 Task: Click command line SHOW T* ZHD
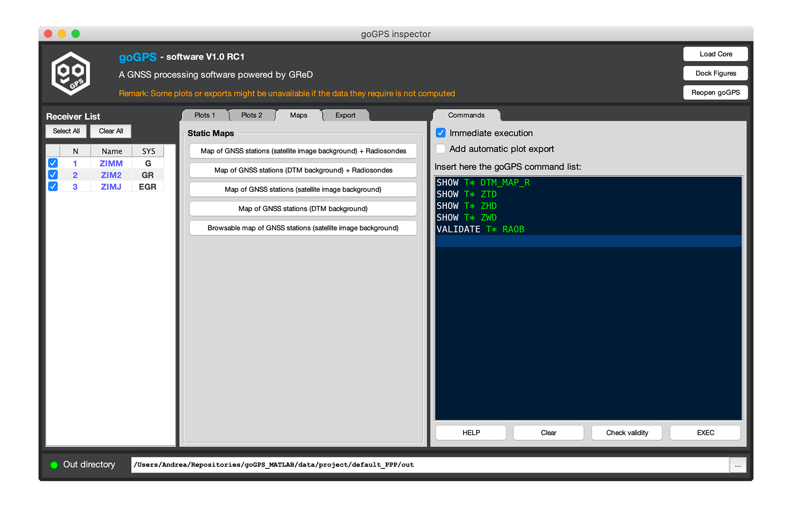point(467,206)
